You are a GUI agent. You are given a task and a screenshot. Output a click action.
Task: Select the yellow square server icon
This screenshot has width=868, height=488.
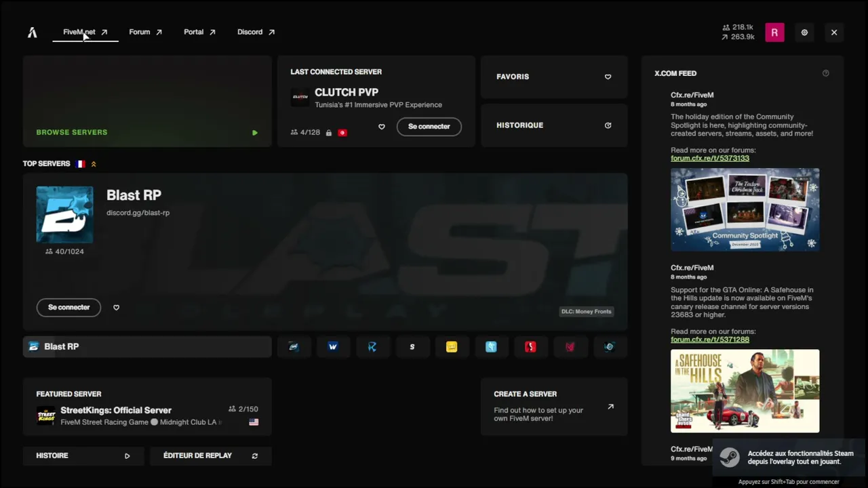click(452, 346)
